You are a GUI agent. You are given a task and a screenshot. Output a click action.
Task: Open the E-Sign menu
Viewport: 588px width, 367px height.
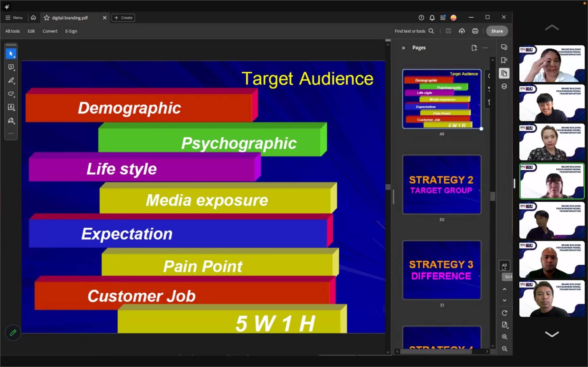point(71,31)
